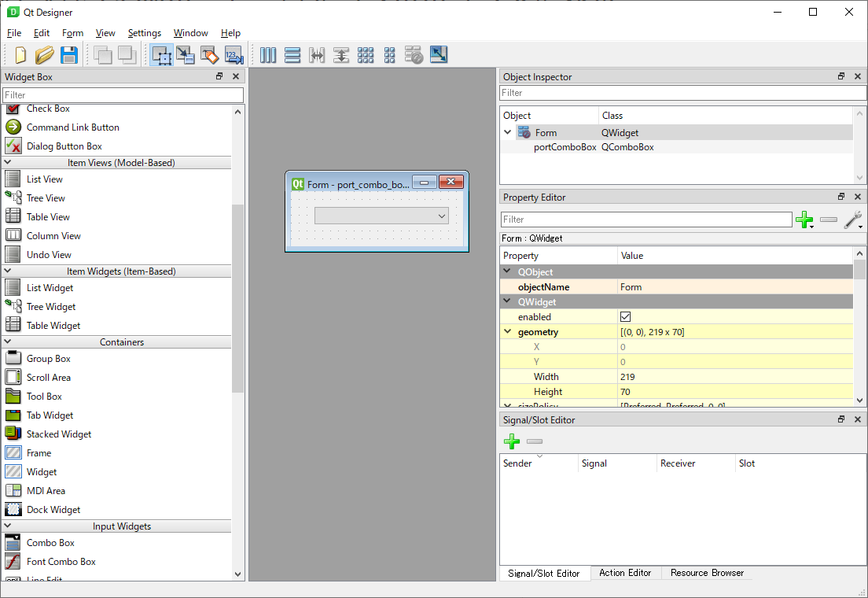
Task: Open the File menu
Action: click(14, 33)
